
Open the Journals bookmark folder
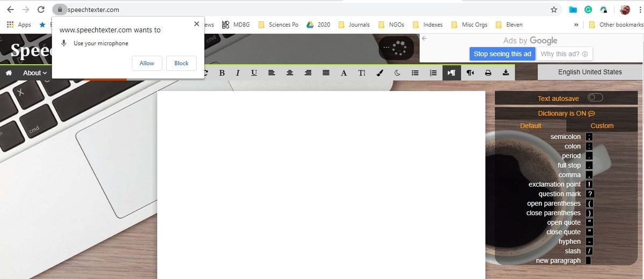tap(354, 25)
